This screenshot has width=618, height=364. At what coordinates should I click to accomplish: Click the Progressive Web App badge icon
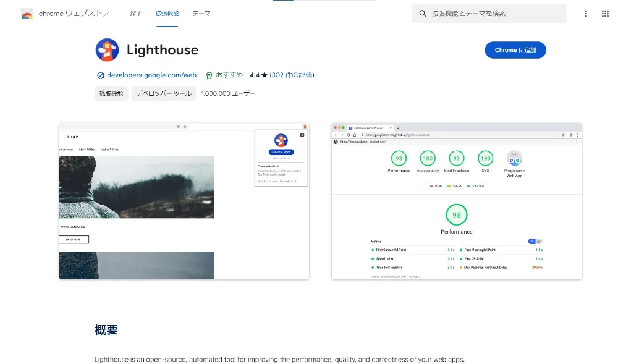coord(514,158)
